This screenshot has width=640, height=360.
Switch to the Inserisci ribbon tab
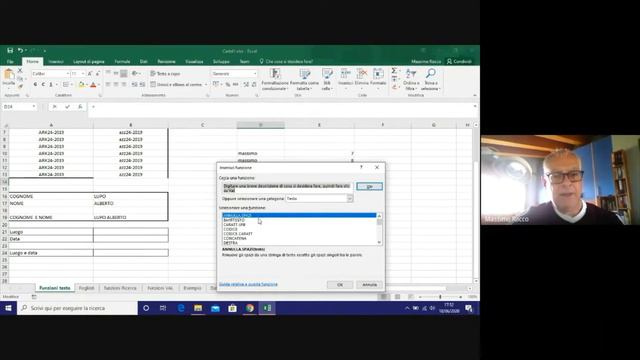point(56,61)
